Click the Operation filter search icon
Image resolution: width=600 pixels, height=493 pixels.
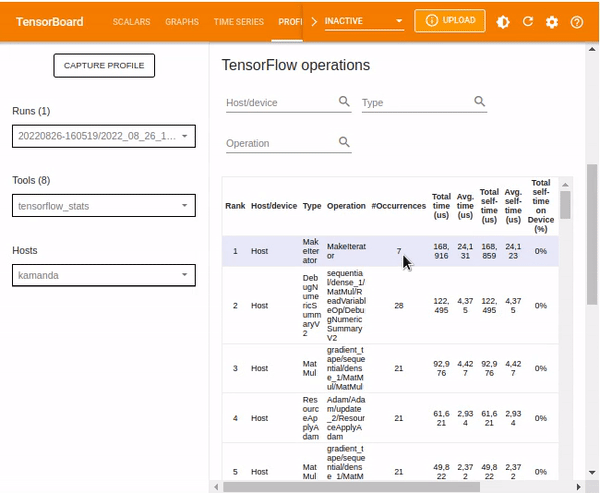click(x=344, y=142)
